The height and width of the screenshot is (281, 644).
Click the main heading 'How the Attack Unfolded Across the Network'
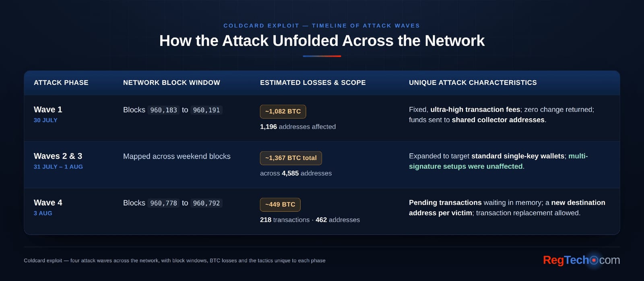[322, 41]
